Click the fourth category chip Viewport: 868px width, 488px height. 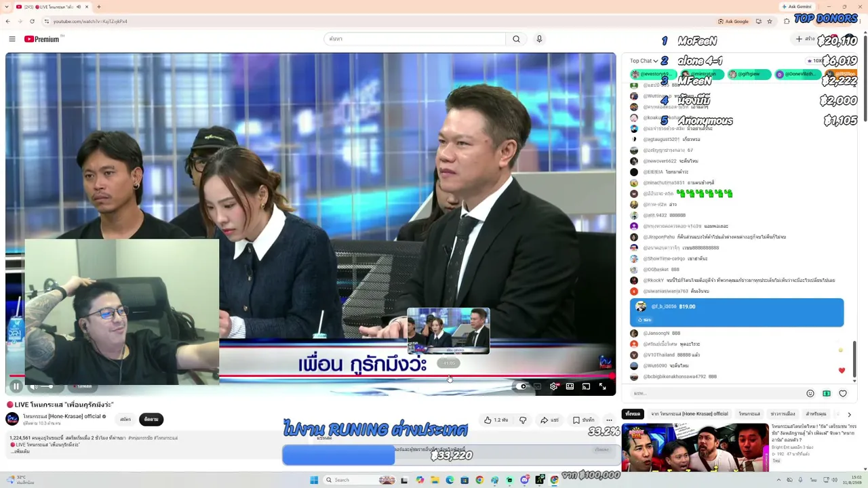tap(783, 414)
